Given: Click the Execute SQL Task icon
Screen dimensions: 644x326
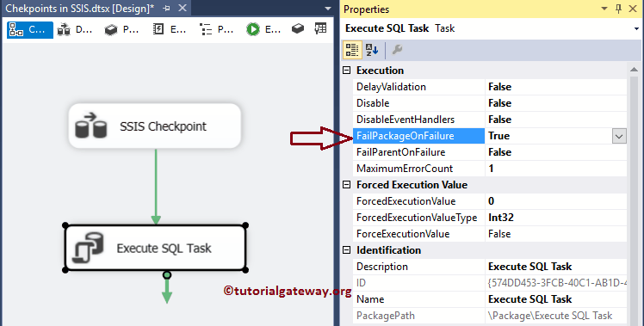Looking at the screenshot, I should (89, 248).
